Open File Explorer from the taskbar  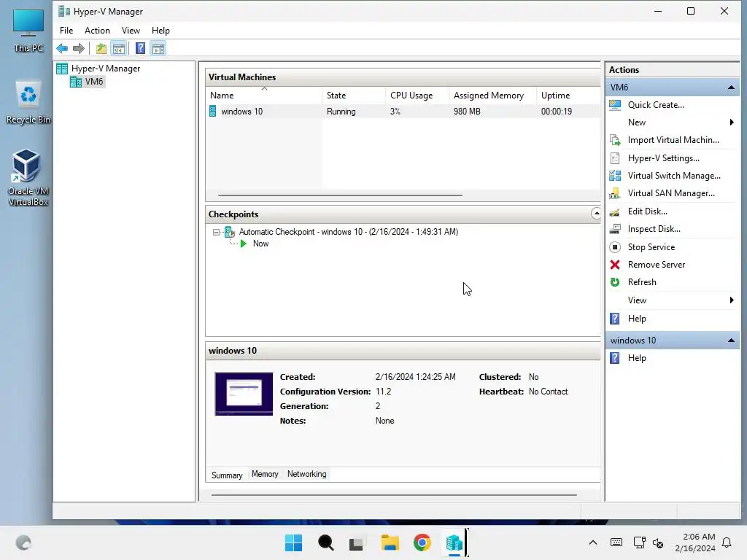pos(390,542)
